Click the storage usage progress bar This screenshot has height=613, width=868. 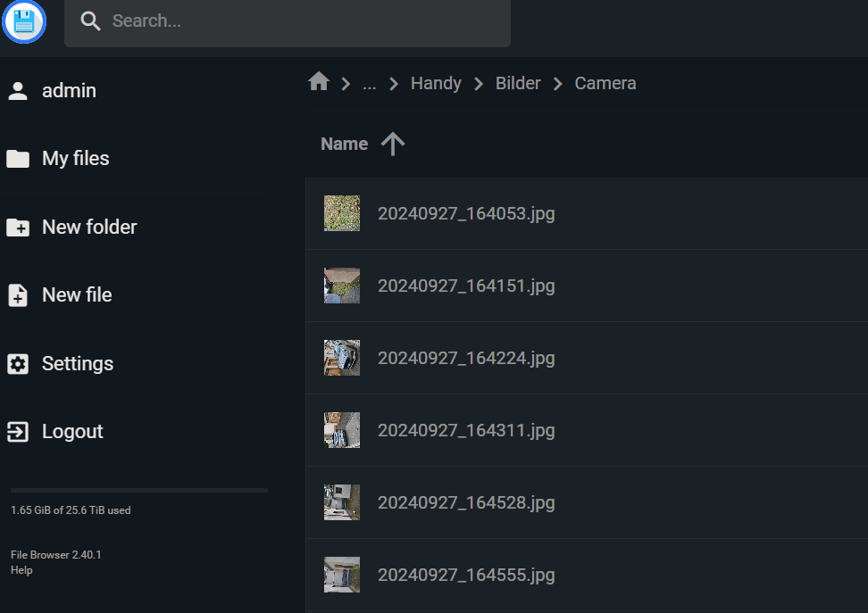click(139, 490)
